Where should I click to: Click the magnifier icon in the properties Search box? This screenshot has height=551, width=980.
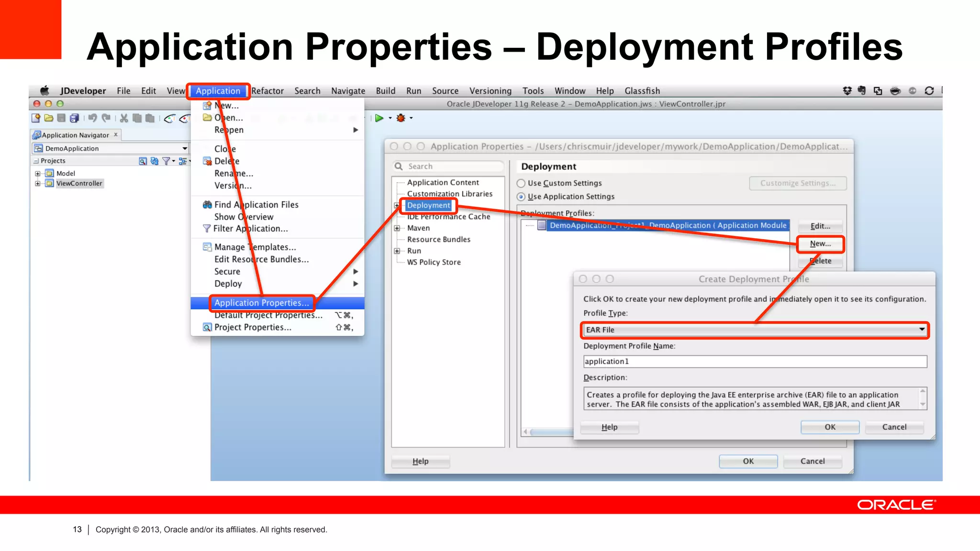[399, 166]
